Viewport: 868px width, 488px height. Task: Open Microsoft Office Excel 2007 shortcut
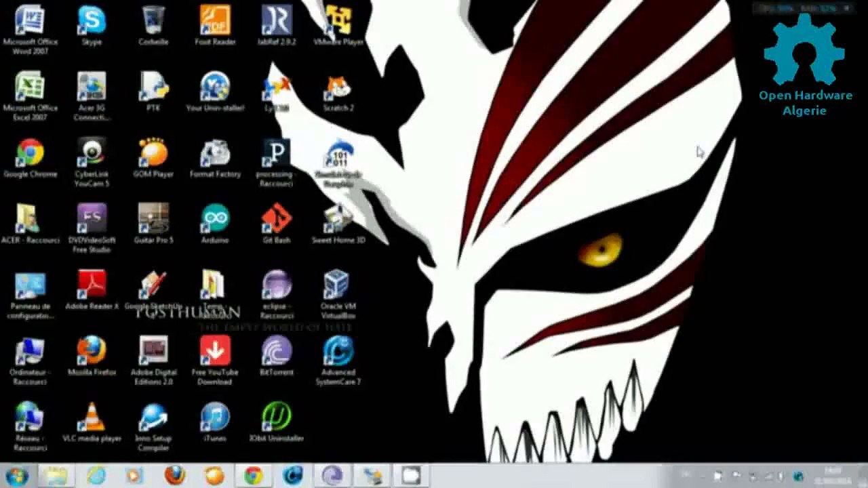click(30, 96)
